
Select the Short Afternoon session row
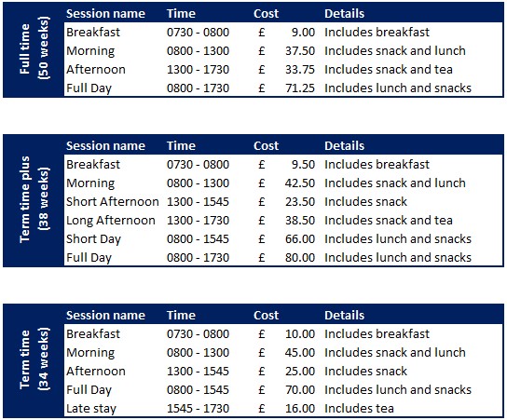pos(283,201)
